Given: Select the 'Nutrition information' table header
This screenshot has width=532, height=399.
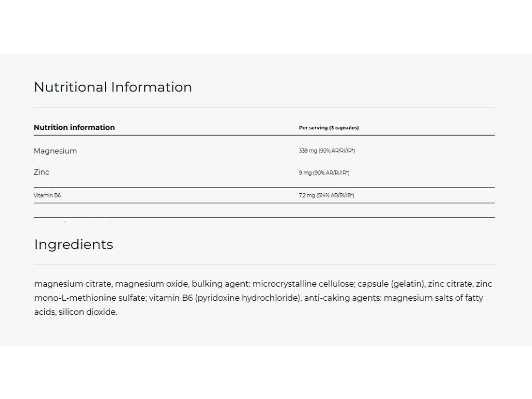Looking at the screenshot, I should coord(74,127).
